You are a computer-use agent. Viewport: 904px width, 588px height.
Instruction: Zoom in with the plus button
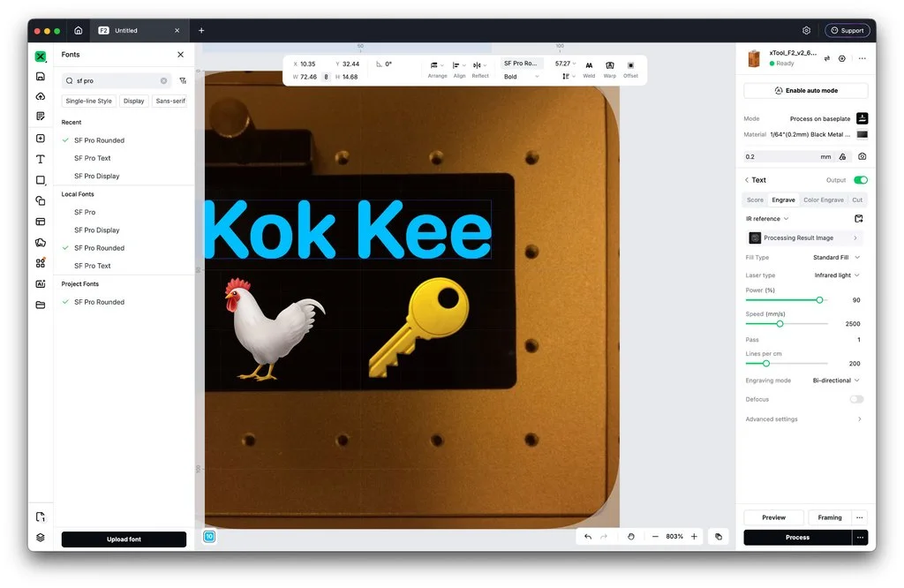click(x=694, y=537)
